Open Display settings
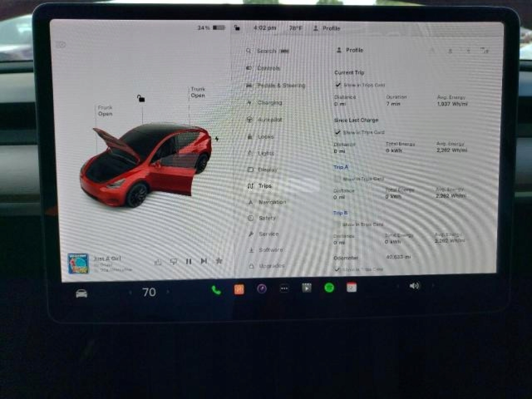The height and width of the screenshot is (399, 532). tap(262, 170)
